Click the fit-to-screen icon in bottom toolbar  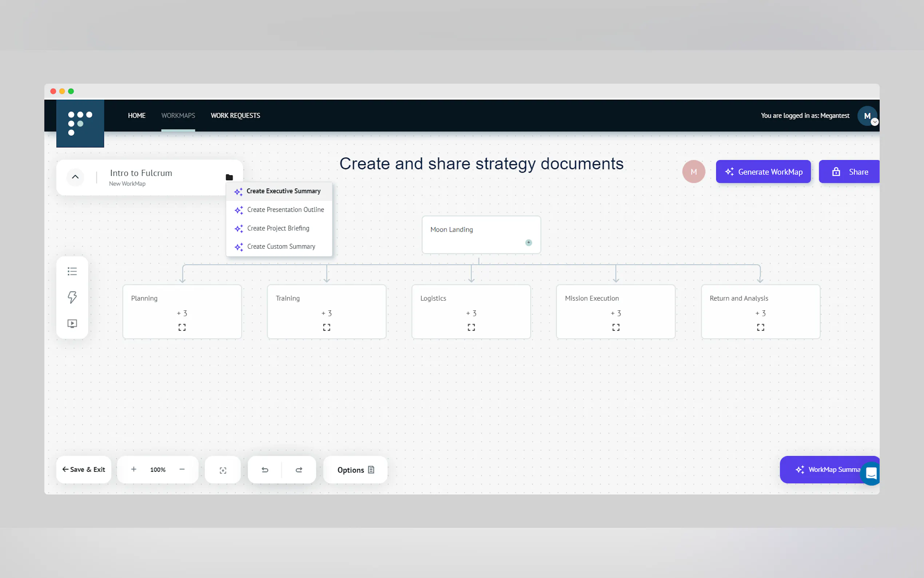[223, 470]
